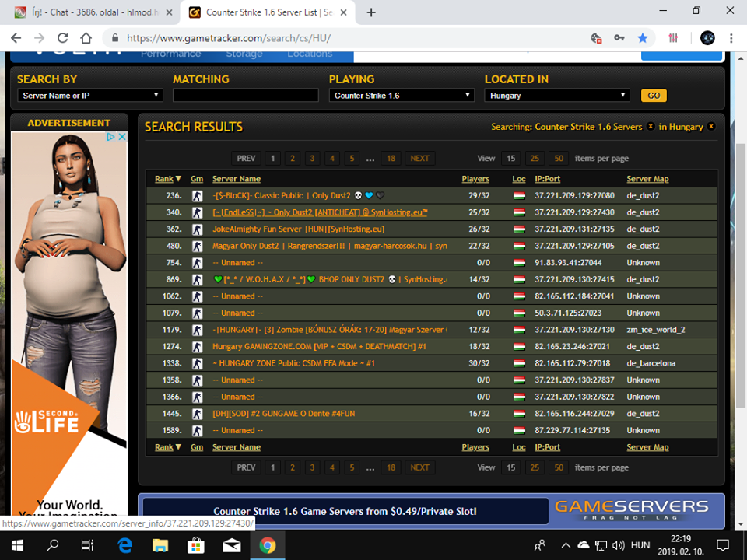Open Windows taskbar search

[52, 545]
